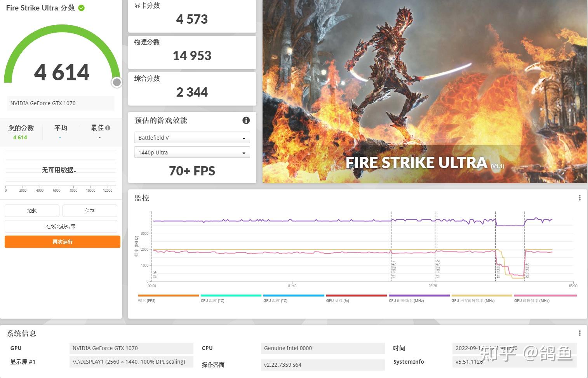Click the GPU 温度 blue legend swatch
This screenshot has width=588, height=378.
(294, 295)
